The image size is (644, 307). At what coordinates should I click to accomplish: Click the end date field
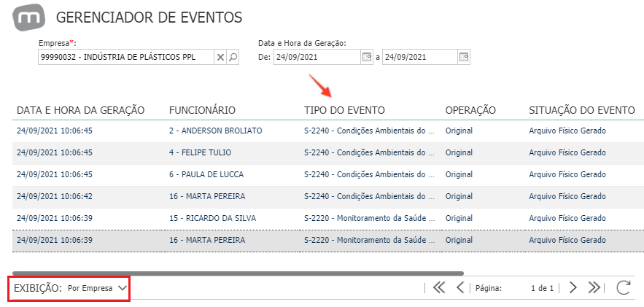click(x=420, y=58)
